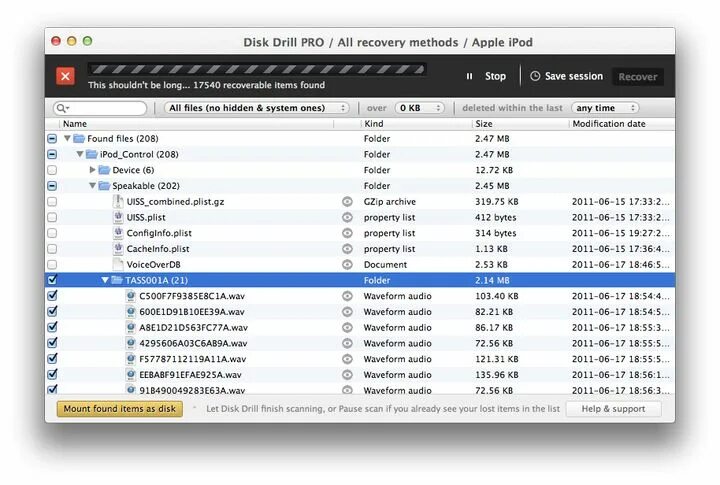Image resolution: width=720 pixels, height=485 pixels.
Task: Click the VoiceOverDB document icon
Action: (x=118, y=264)
